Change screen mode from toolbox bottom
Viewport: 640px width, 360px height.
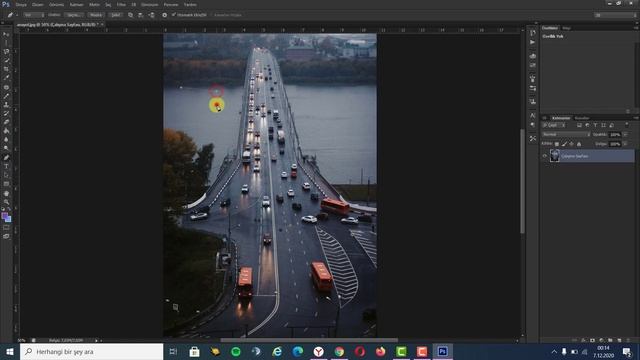click(6, 236)
